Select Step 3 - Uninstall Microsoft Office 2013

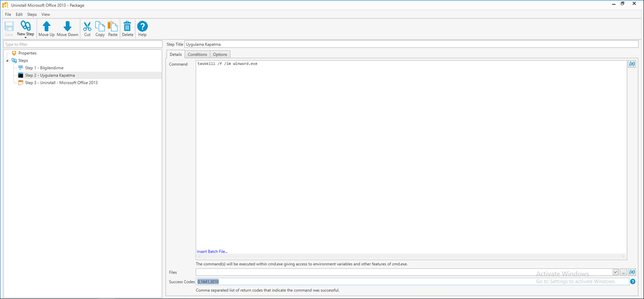[x=61, y=83]
